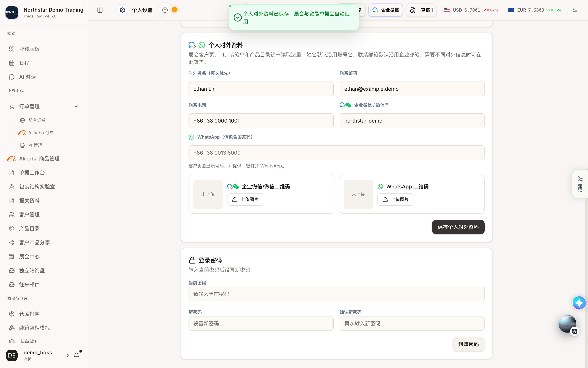Click the 独立站询盘 inbox icon
This screenshot has height=368, width=588.
click(x=12, y=271)
